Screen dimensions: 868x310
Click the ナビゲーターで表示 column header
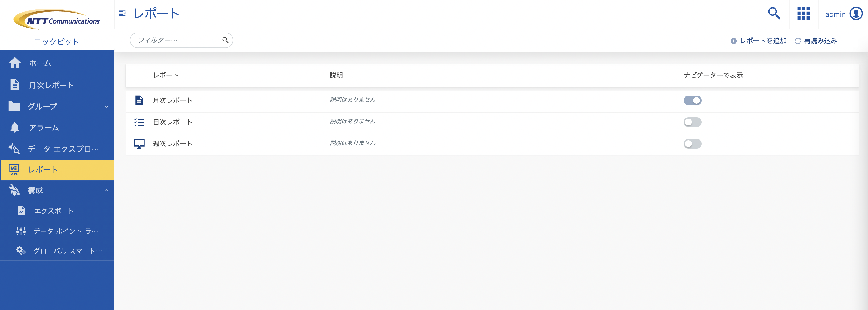713,75
